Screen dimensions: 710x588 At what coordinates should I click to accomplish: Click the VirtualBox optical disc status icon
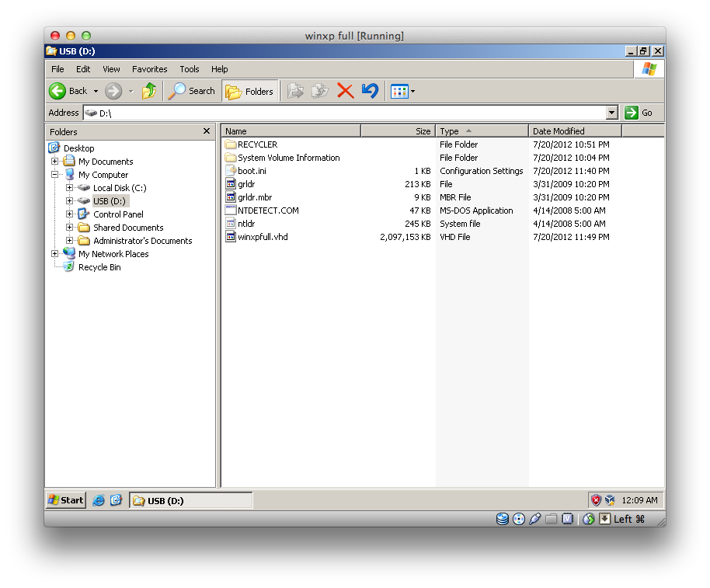[519, 519]
